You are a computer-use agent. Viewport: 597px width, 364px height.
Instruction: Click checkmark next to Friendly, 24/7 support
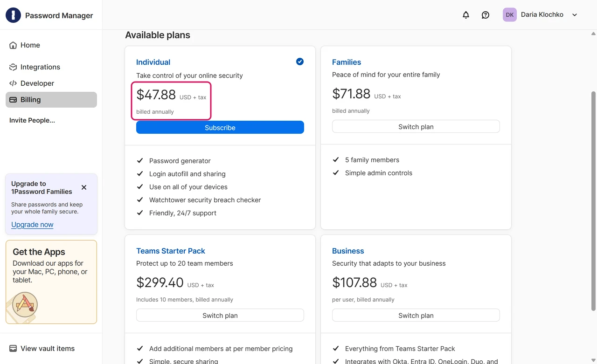(x=140, y=213)
